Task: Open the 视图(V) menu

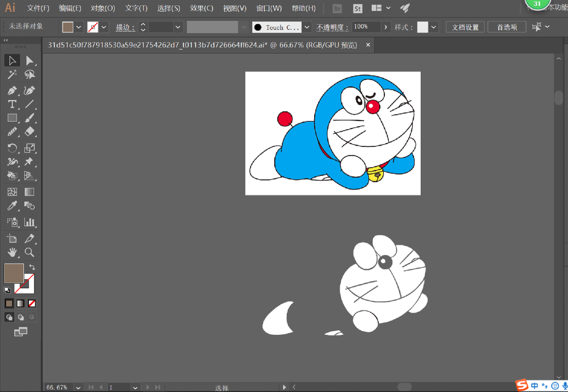Action: [235, 8]
